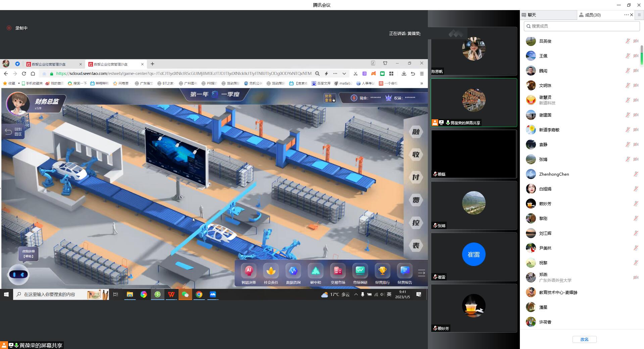Screen dimensions: 644x349
Task: Toggle microphone mute for 吕英俊
Action: [x=628, y=41]
